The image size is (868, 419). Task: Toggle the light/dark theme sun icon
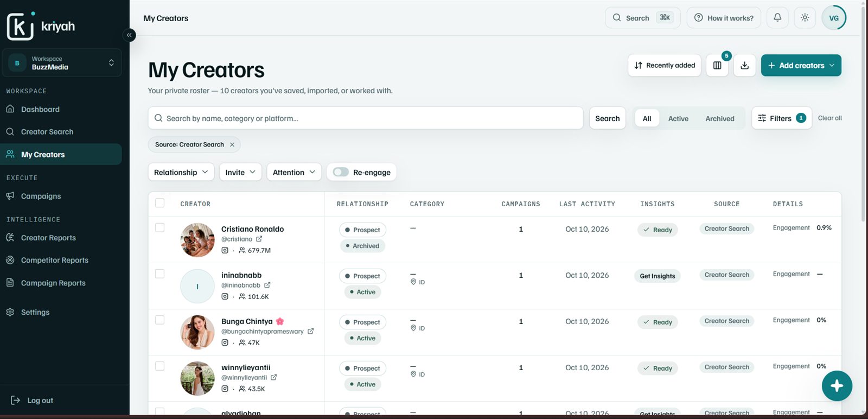(x=805, y=18)
